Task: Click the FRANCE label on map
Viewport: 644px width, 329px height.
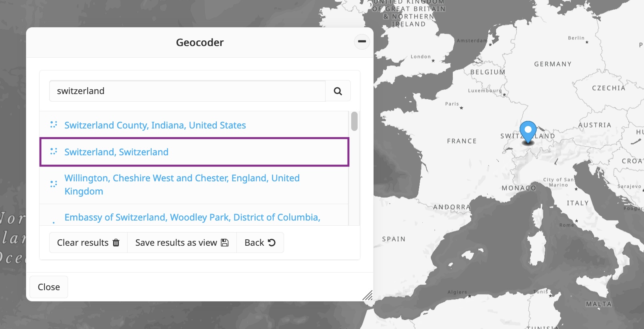Action: pyautogui.click(x=462, y=141)
